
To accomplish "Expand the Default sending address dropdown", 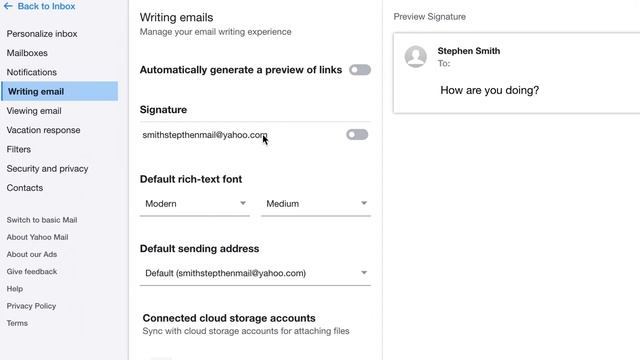I will [255, 273].
